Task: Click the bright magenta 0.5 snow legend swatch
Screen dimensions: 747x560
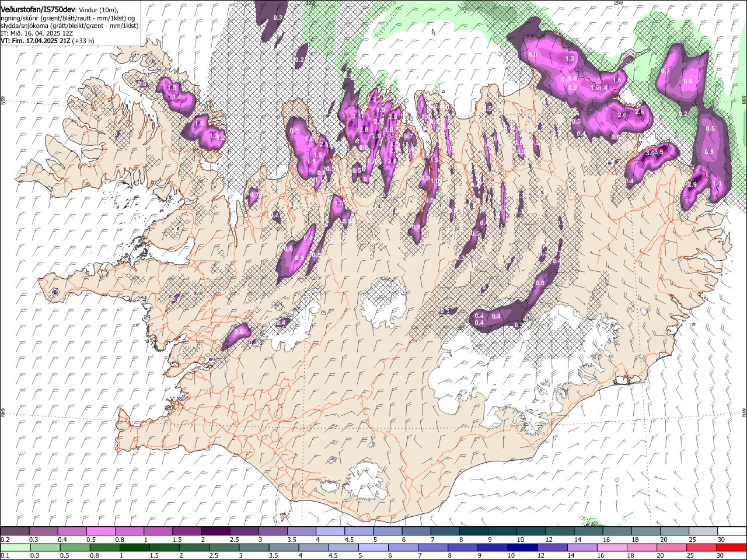Action: (100, 531)
